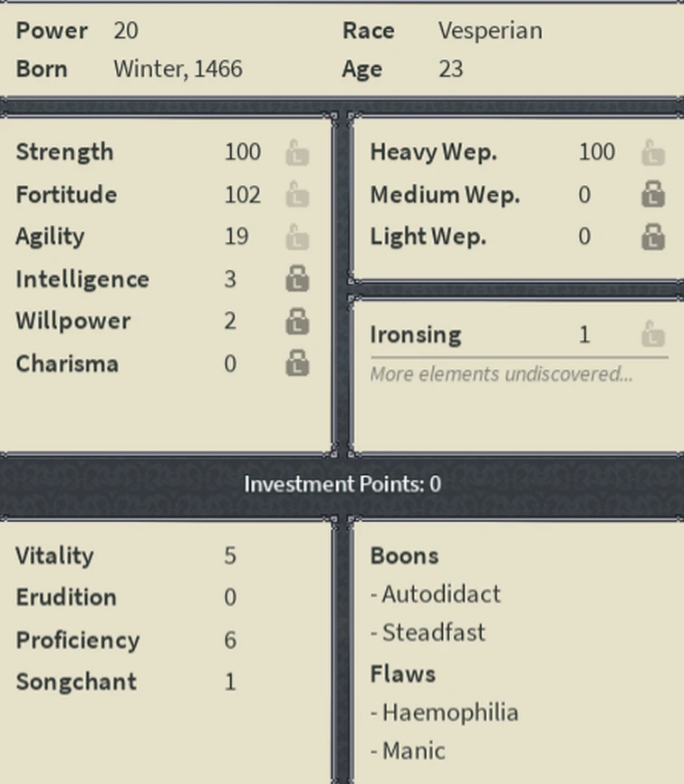Toggle the lock icon beside Strength
684x784 pixels.
pyautogui.click(x=297, y=153)
